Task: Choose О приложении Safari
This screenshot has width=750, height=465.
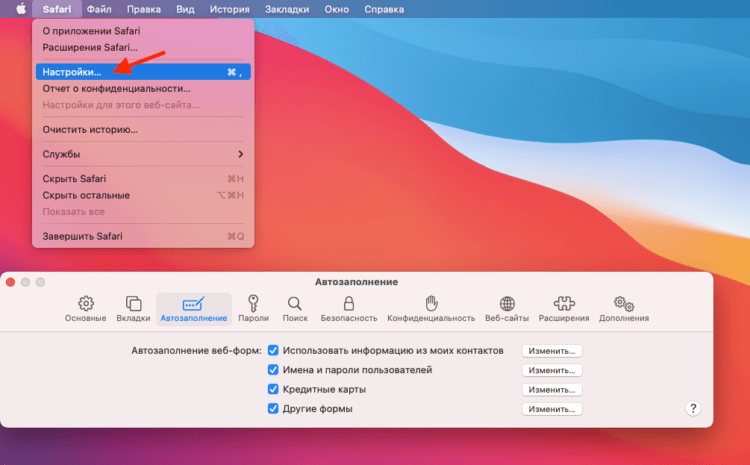Action: (x=143, y=31)
